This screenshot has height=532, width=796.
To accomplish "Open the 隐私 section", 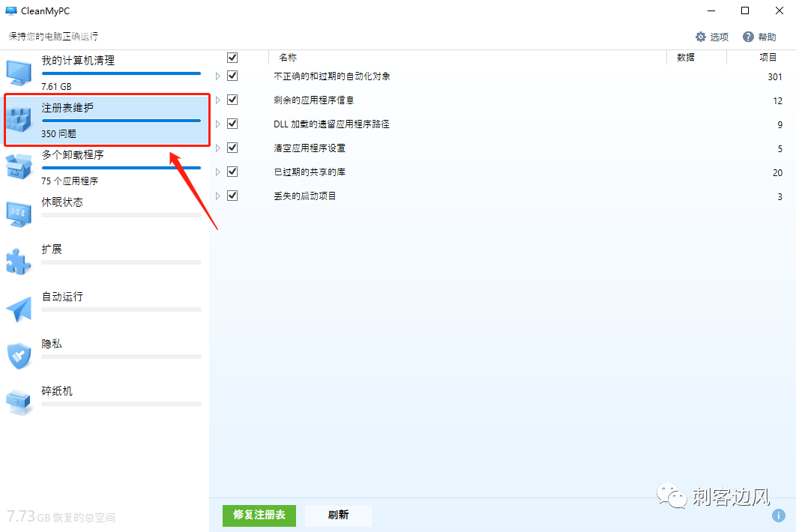I will [105, 356].
